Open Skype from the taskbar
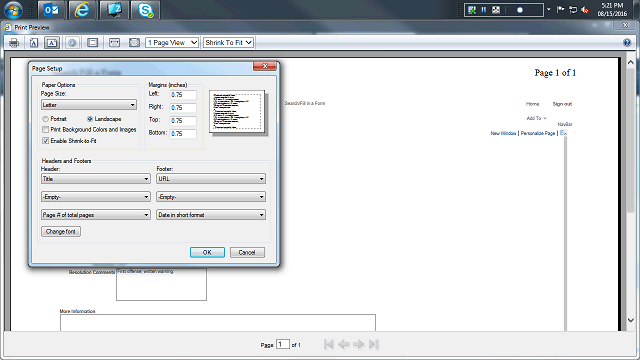Viewport: 640px width, 360px height. (145, 10)
